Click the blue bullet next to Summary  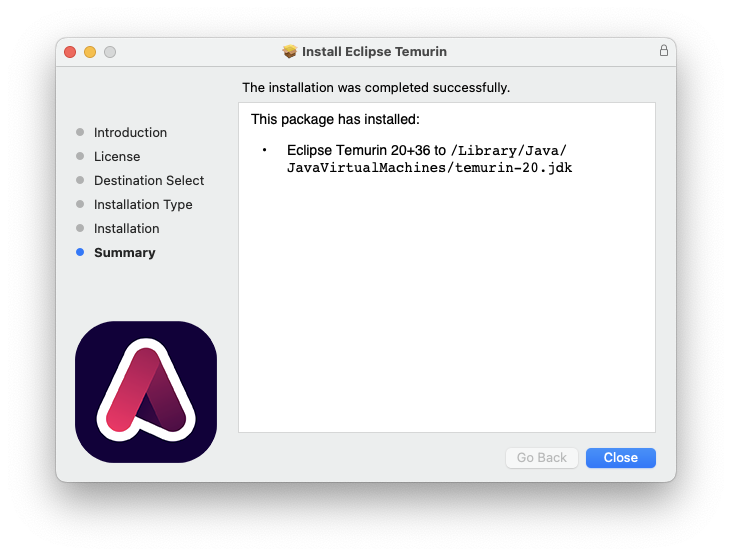tap(80, 252)
